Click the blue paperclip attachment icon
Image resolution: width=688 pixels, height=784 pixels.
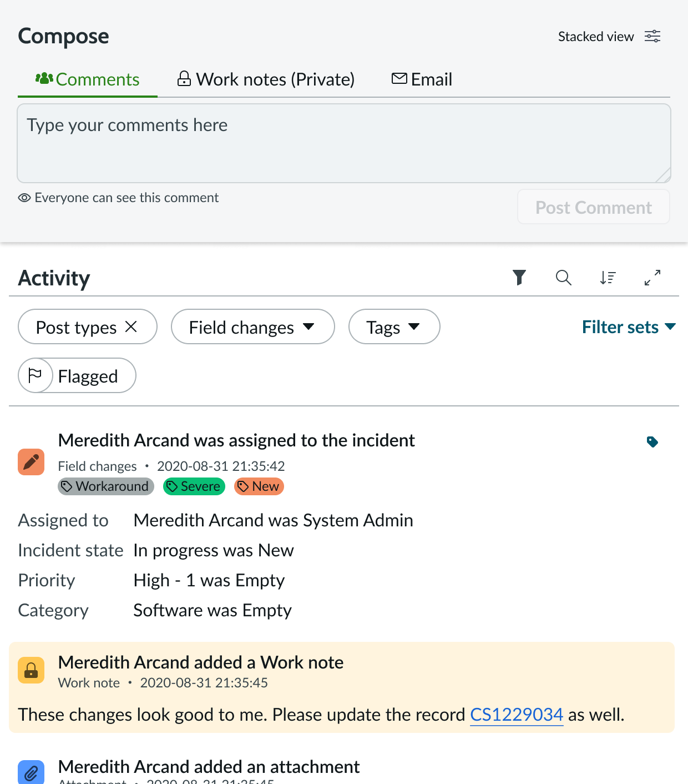[x=31, y=772]
